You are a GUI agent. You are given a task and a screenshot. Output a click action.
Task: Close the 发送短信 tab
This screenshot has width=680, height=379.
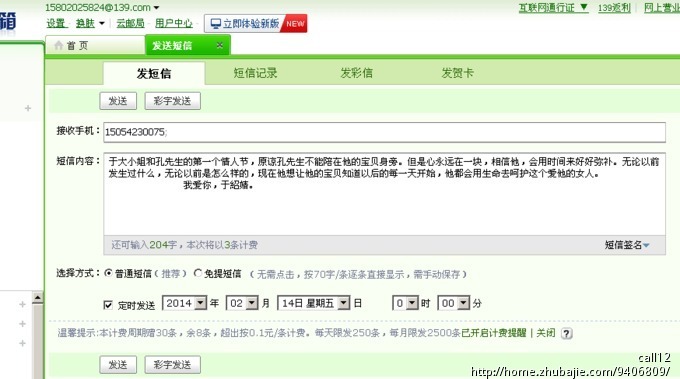(x=220, y=45)
